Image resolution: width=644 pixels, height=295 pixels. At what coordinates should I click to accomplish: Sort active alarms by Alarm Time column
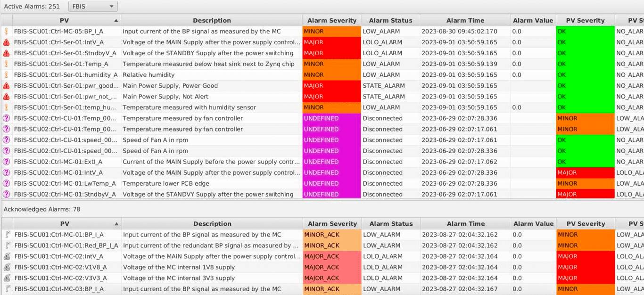click(465, 21)
